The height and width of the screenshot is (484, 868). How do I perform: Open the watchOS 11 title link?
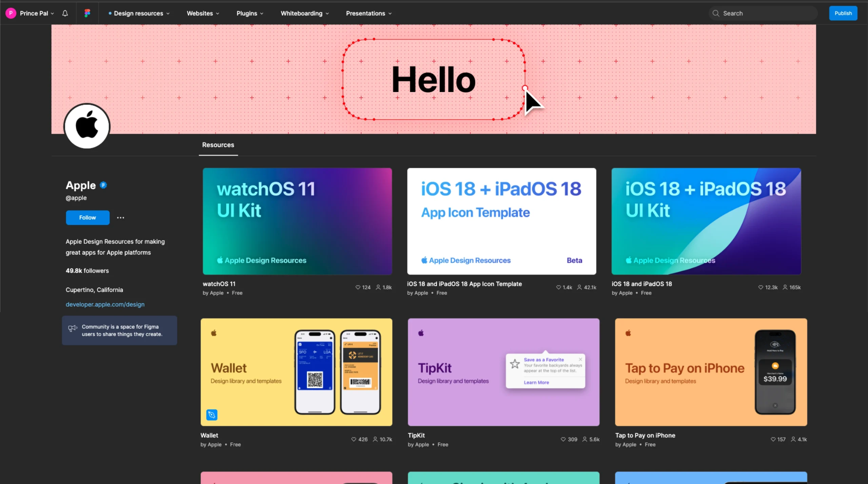pos(219,284)
